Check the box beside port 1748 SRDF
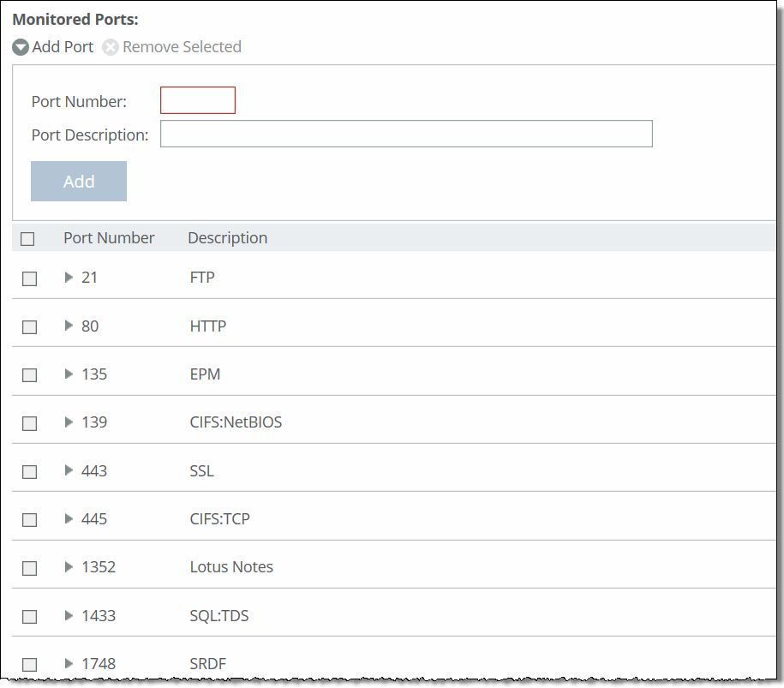 click(29, 663)
